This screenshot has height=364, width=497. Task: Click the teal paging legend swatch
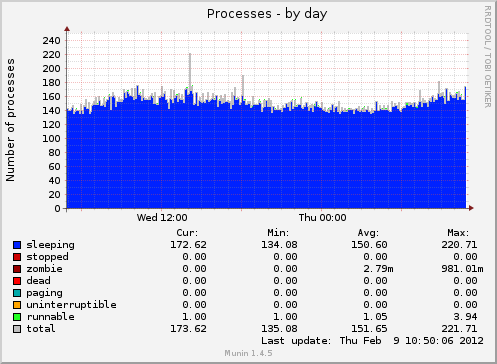(x=17, y=293)
